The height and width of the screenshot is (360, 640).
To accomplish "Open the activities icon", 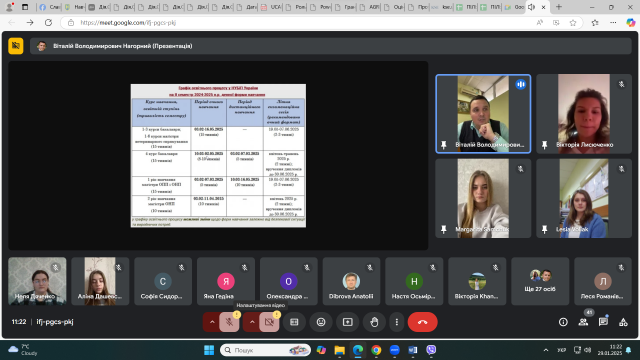I will point(623,322).
